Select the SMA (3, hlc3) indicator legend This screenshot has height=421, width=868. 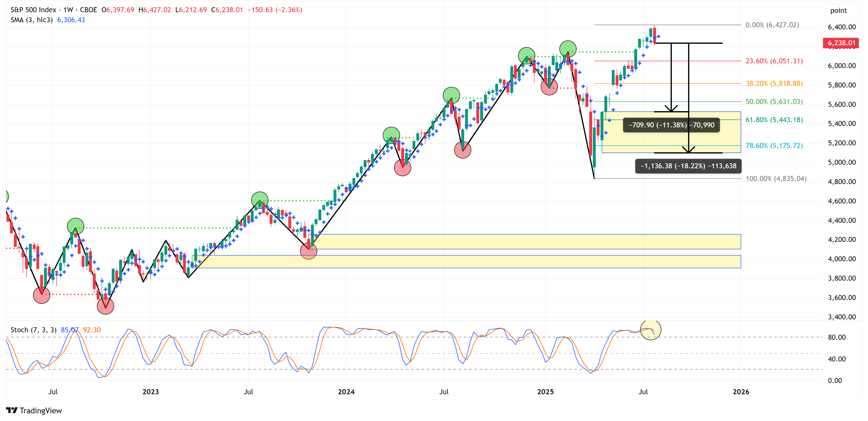(31, 20)
